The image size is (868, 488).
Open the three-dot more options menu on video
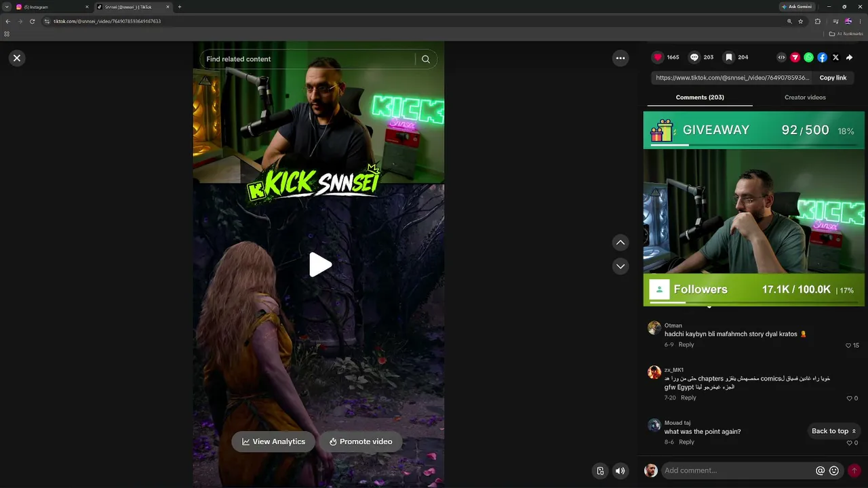[620, 58]
